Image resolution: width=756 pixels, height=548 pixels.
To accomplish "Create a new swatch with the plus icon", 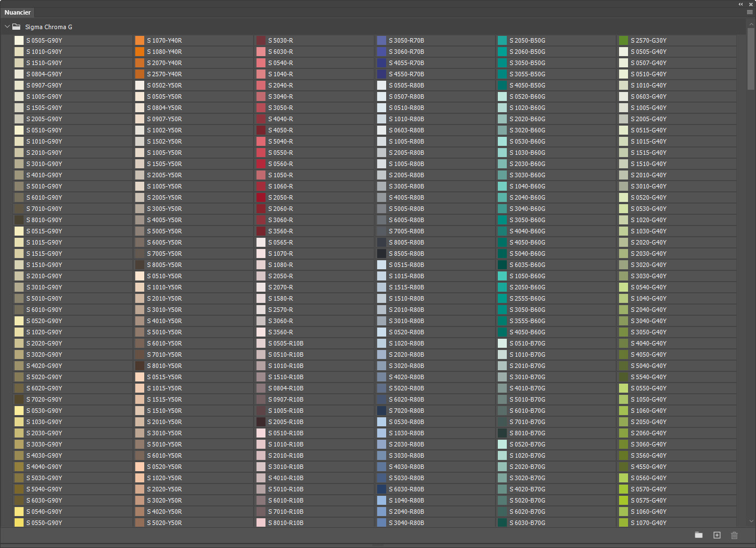I will pos(717,535).
